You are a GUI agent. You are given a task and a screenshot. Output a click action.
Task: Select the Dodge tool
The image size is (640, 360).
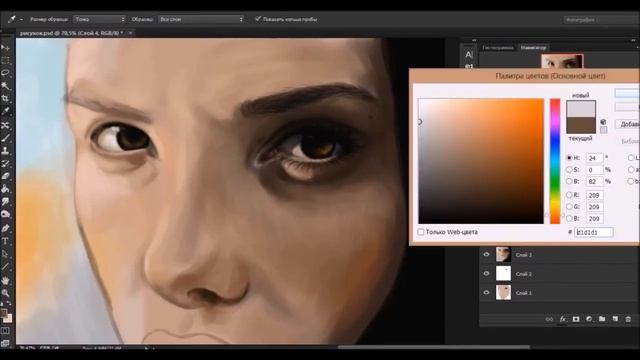[x=5, y=214]
